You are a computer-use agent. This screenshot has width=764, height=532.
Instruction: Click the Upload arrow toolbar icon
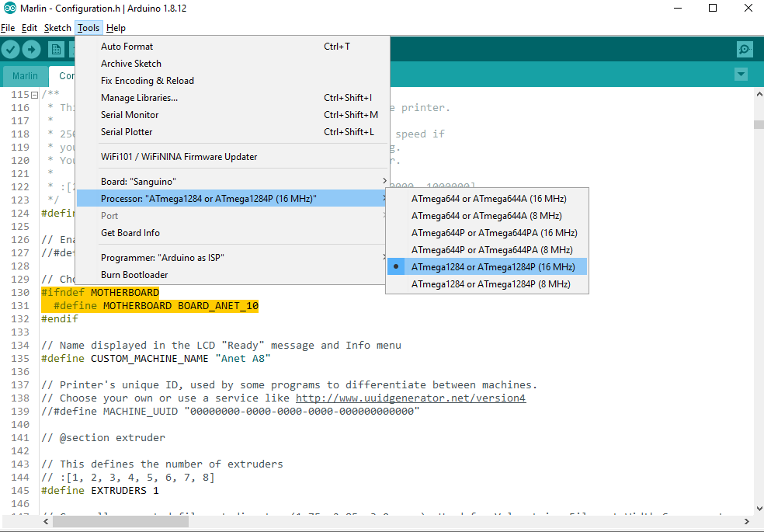[x=31, y=49]
